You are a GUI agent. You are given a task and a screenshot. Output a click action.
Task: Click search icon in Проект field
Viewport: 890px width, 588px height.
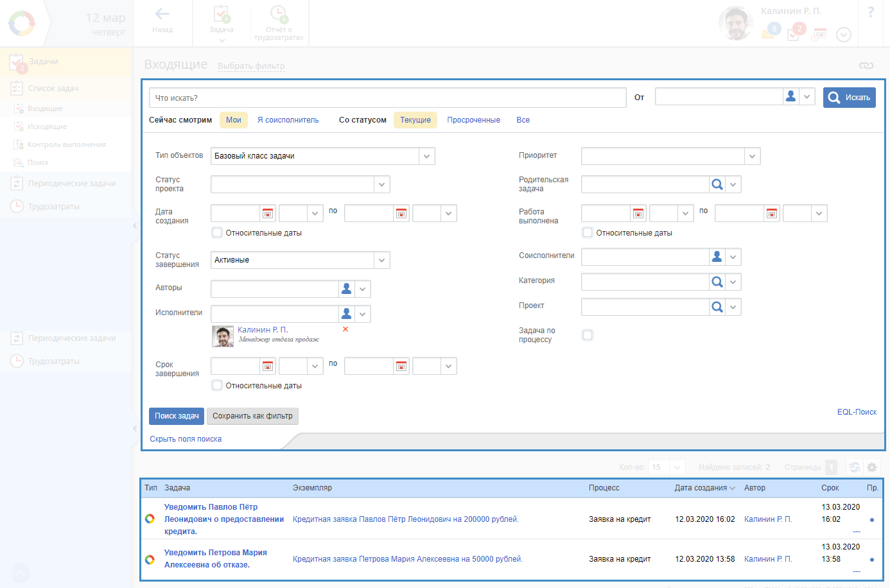click(x=717, y=307)
